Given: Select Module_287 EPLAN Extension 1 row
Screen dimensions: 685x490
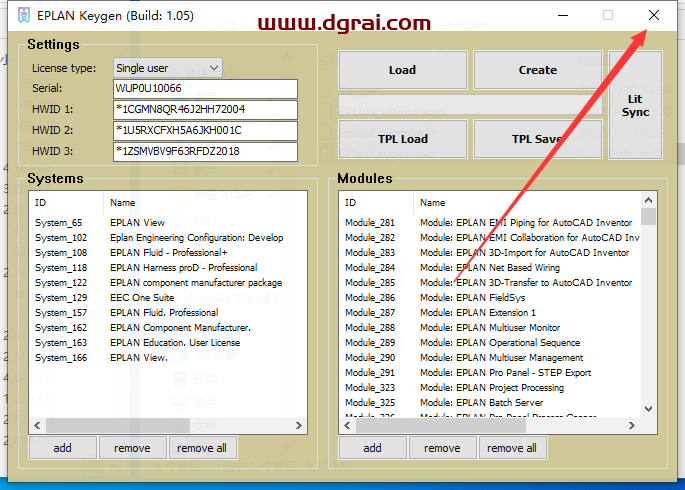Looking at the screenshot, I should click(x=490, y=313).
